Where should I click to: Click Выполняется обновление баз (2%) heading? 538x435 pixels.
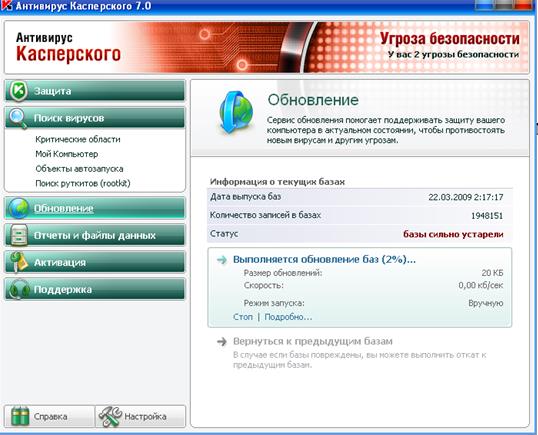click(x=324, y=260)
